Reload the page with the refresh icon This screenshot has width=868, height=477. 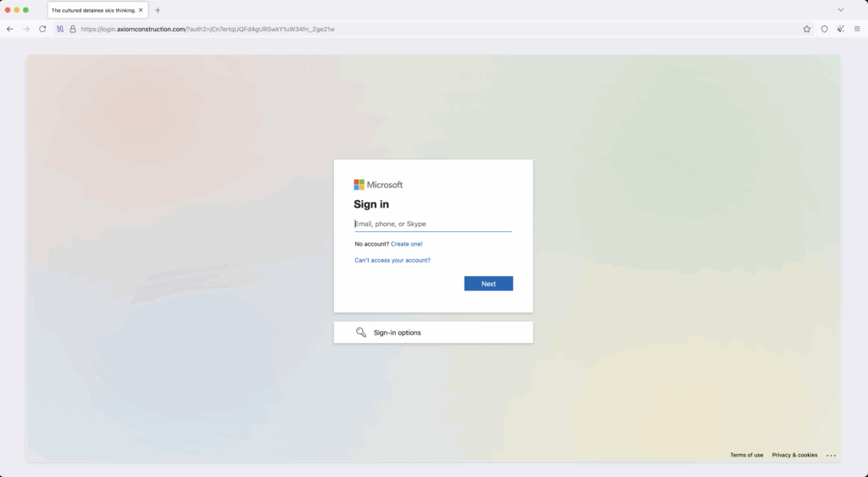42,29
